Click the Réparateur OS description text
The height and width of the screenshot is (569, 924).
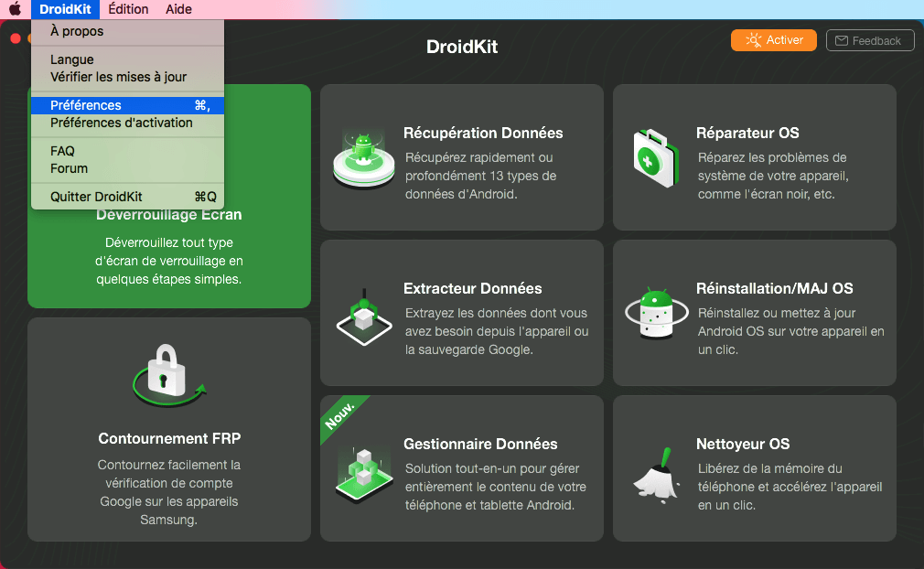tap(773, 177)
